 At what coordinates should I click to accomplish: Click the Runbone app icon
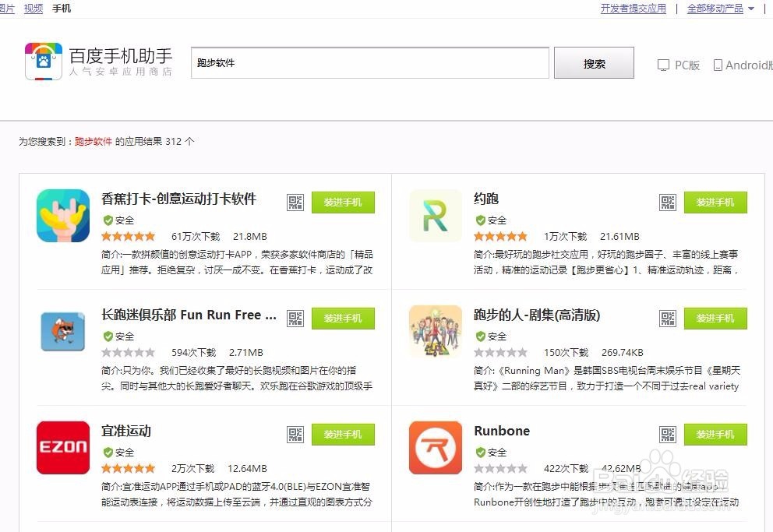coord(435,448)
